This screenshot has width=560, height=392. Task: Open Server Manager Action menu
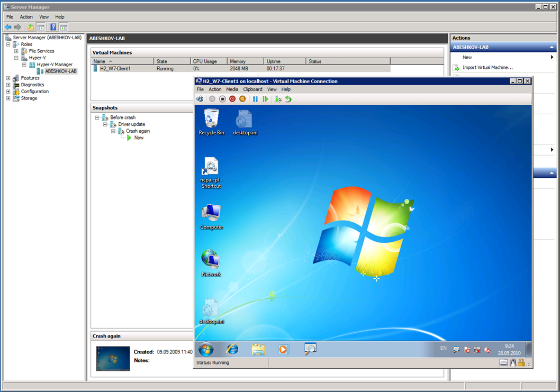26,17
